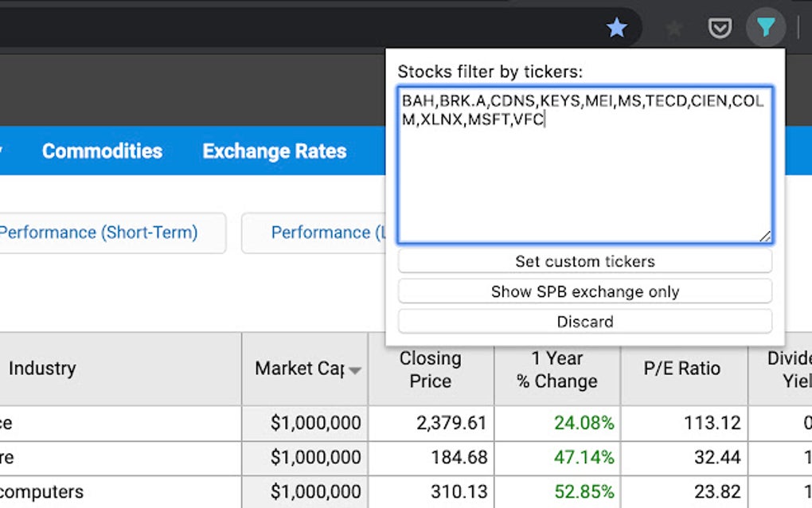The width and height of the screenshot is (812, 508).
Task: Open the Market Cap sort dropdown arrow
Action: click(356, 370)
